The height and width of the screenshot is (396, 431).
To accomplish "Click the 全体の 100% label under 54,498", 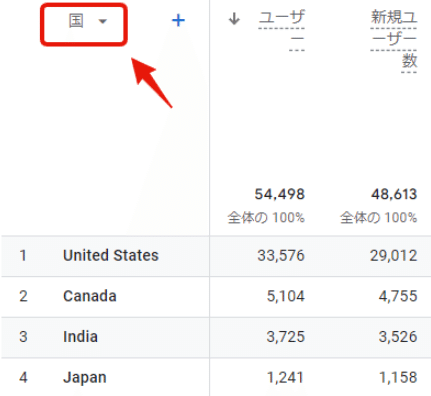I will coord(266,218).
